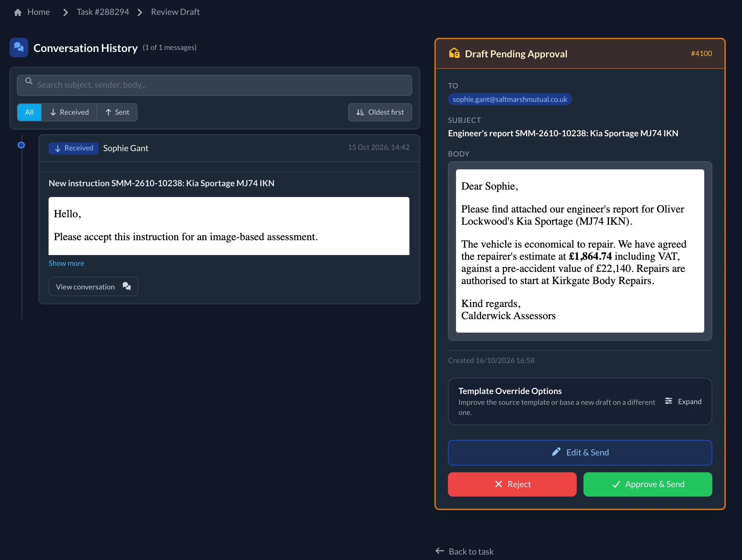Click the bold amount £1,864.74 in draft body

point(590,256)
